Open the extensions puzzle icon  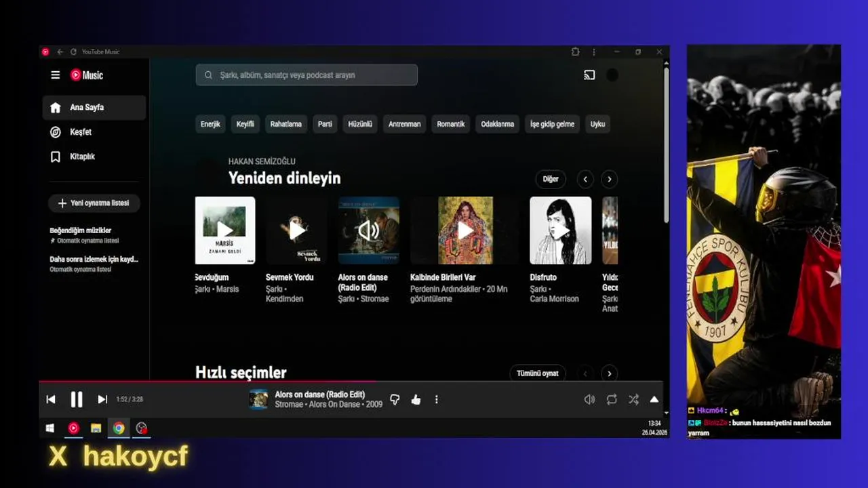576,52
